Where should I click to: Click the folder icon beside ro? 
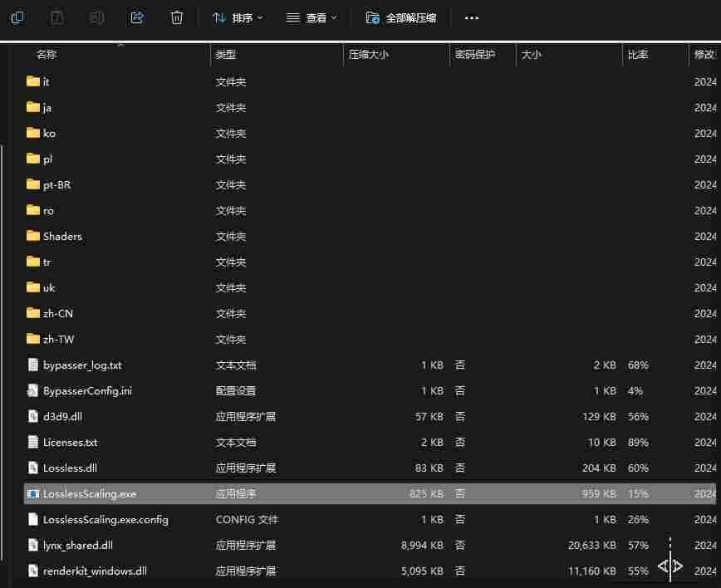point(33,210)
